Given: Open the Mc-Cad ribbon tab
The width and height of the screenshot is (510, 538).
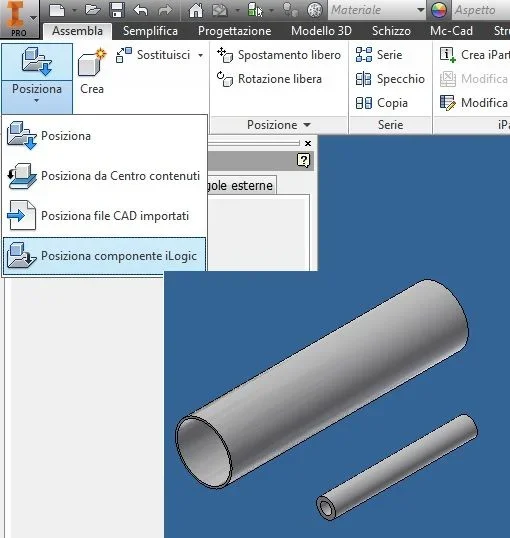Looking at the screenshot, I should [451, 31].
